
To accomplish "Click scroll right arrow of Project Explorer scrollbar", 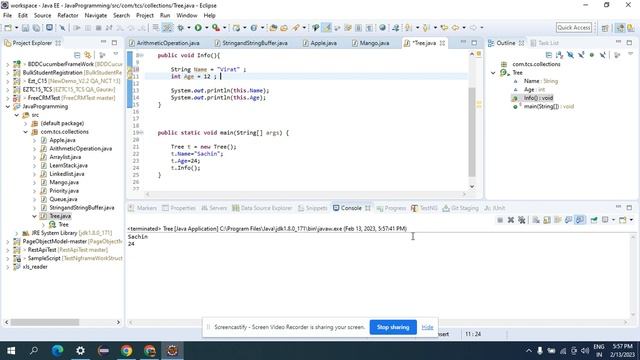I will click(x=118, y=322).
